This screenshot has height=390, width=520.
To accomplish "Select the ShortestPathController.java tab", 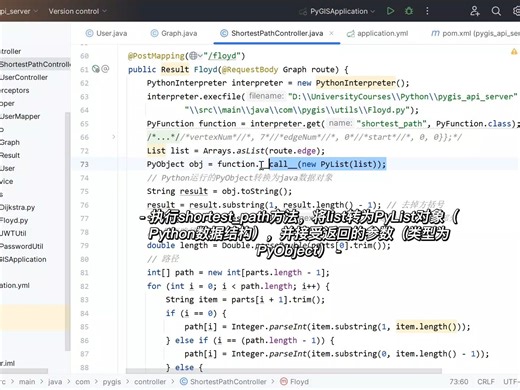I will click(x=277, y=33).
